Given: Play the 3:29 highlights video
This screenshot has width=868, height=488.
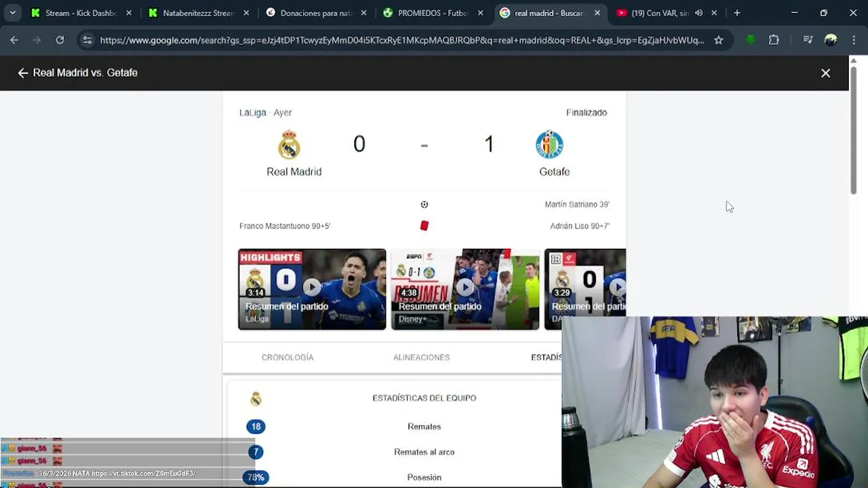Looking at the screenshot, I should point(585,283).
